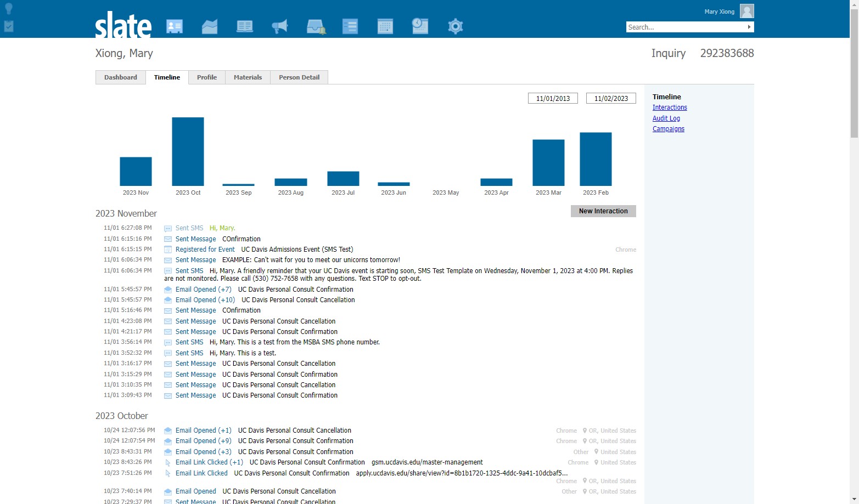Open the Deliver megaphone icon

(x=280, y=26)
